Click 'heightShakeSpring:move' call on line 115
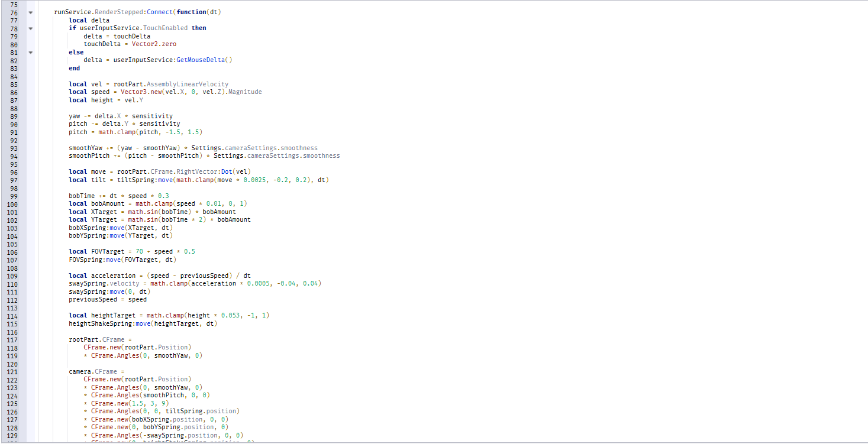 pos(109,323)
